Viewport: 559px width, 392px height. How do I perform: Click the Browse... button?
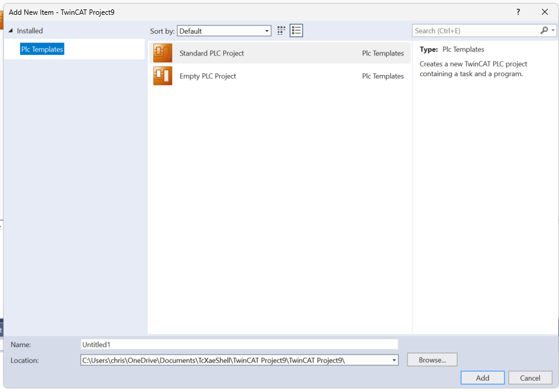432,360
